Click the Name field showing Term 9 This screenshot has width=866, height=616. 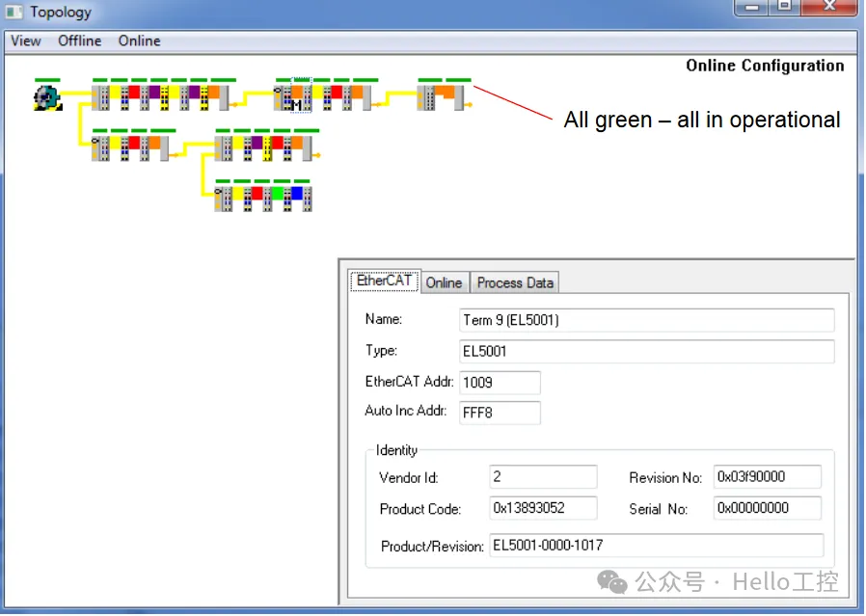647,320
